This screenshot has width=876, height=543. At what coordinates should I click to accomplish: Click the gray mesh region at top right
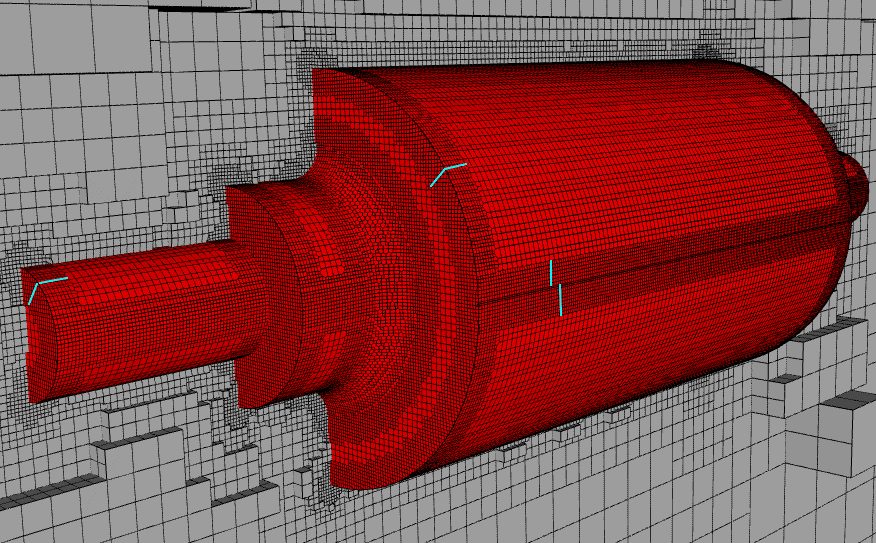pos(800,40)
